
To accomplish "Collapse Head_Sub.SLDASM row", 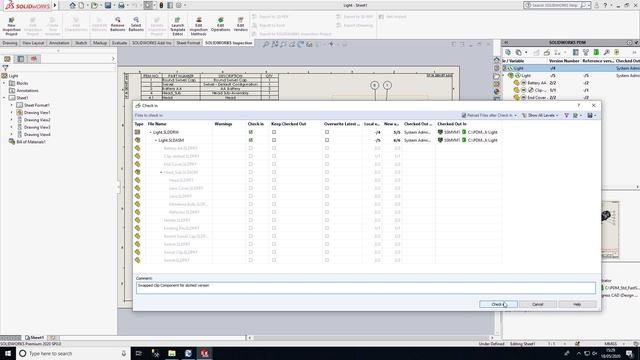I will pos(161,172).
